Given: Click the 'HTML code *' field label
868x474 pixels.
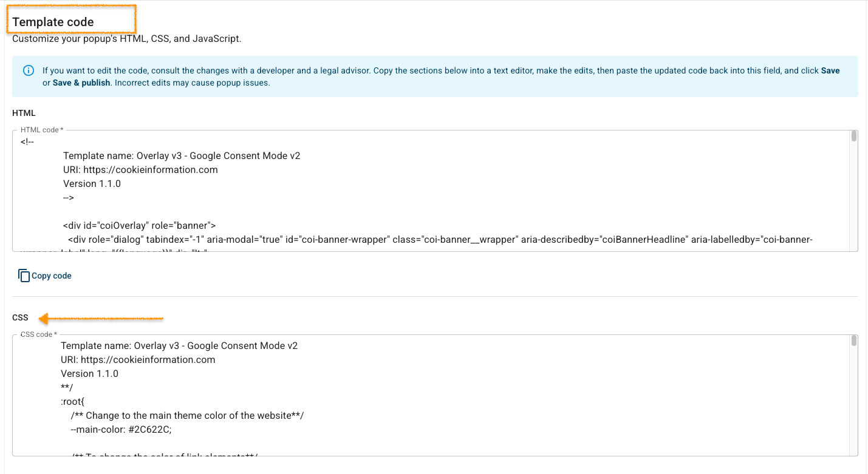Looking at the screenshot, I should [x=42, y=130].
